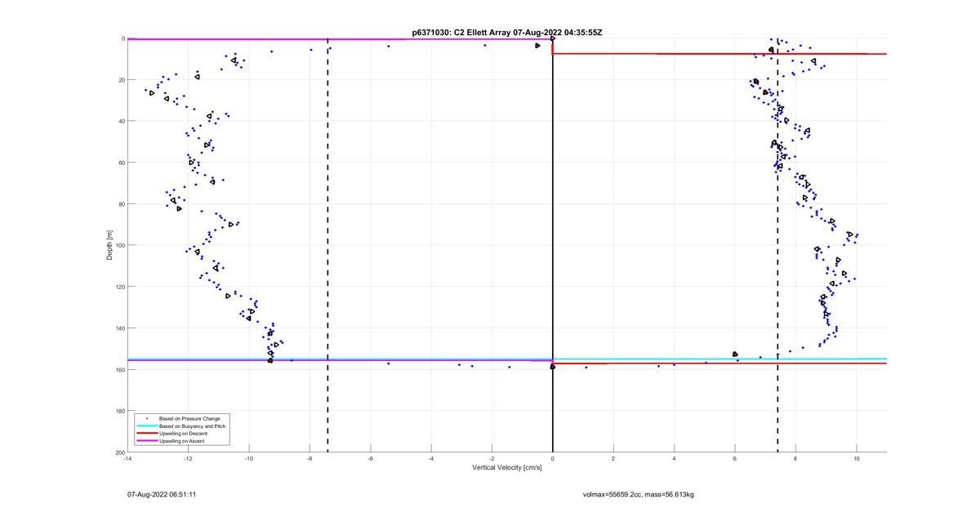Click the cyan line sample in legend
The height and width of the screenshot is (508, 980).
pos(147,426)
